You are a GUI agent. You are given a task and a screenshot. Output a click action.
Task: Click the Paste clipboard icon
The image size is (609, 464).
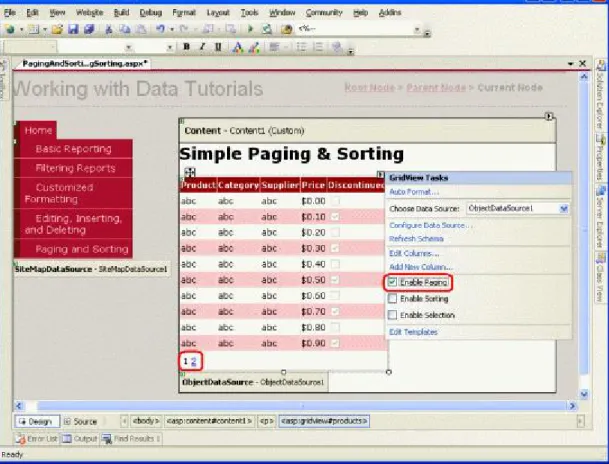141,30
